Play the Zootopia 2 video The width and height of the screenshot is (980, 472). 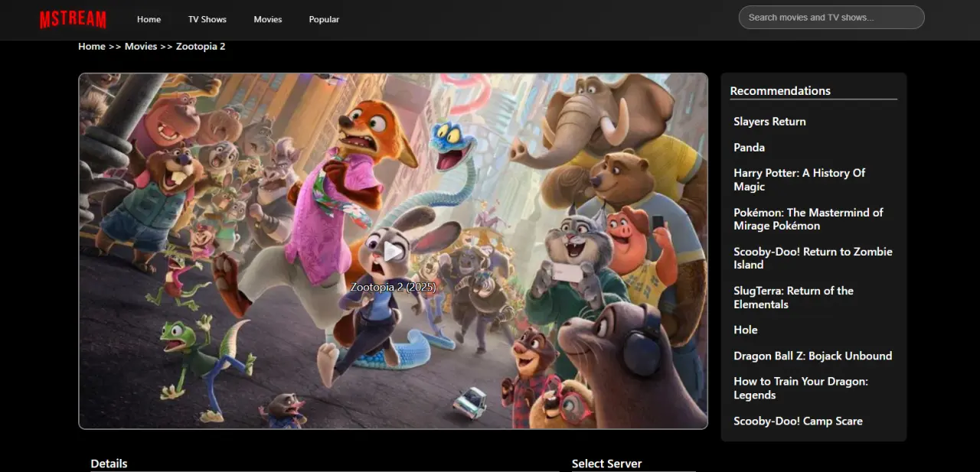(x=393, y=251)
